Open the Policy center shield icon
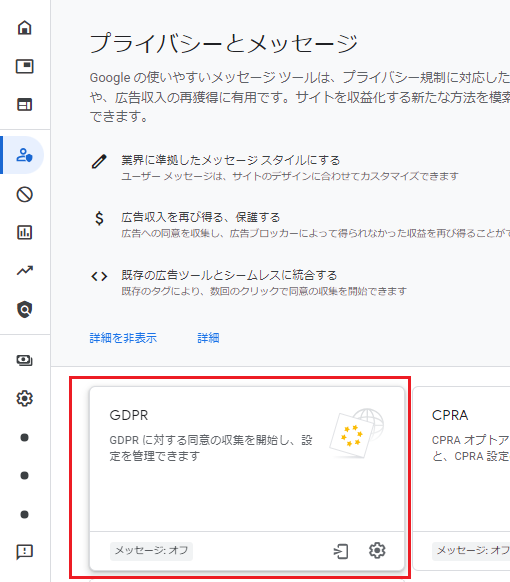Screen dimensions: 510x582 [24, 309]
